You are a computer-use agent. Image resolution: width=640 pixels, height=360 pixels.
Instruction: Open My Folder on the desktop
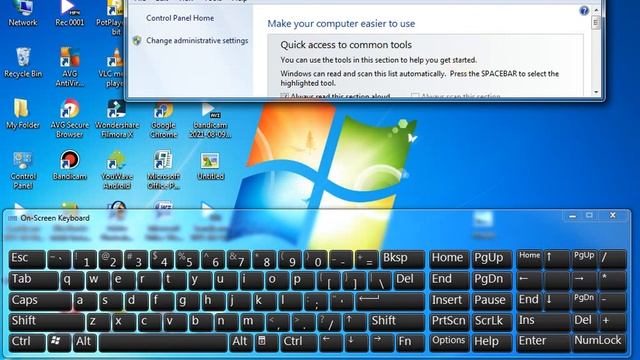pos(22,114)
